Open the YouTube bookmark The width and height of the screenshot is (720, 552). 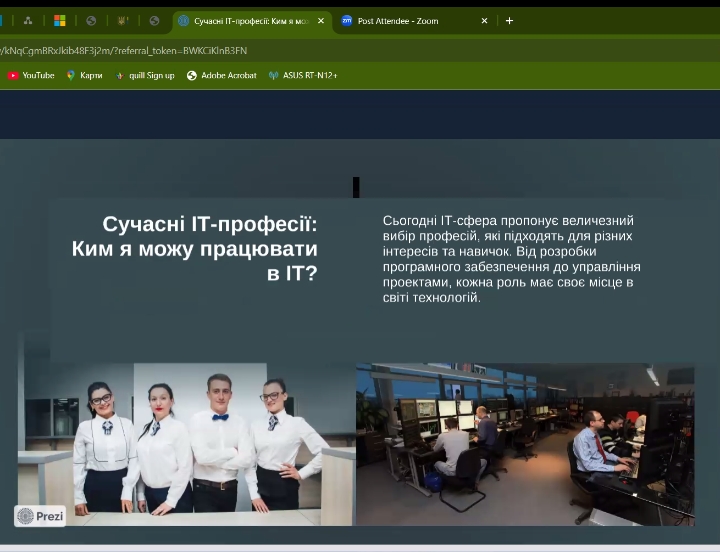pyautogui.click(x=31, y=75)
